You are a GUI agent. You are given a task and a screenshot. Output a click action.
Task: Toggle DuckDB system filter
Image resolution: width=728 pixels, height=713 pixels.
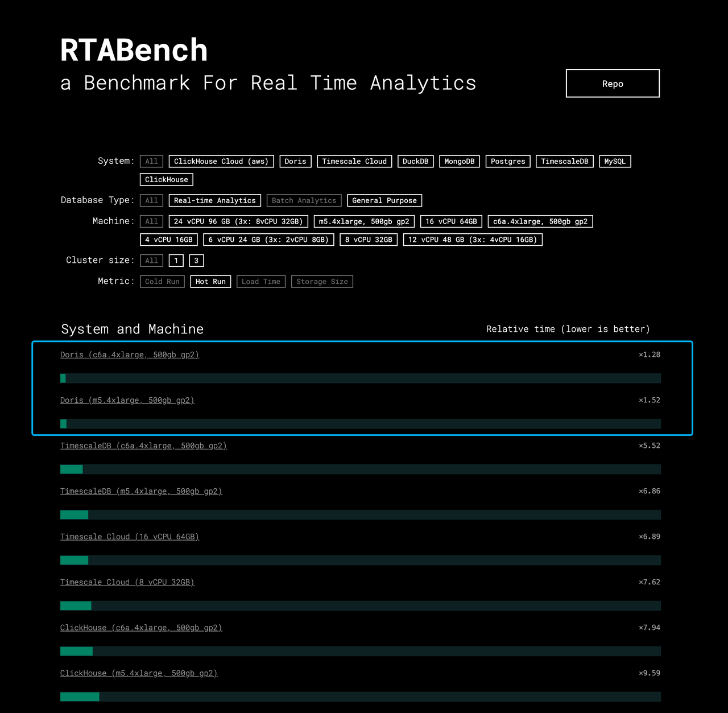[416, 161]
